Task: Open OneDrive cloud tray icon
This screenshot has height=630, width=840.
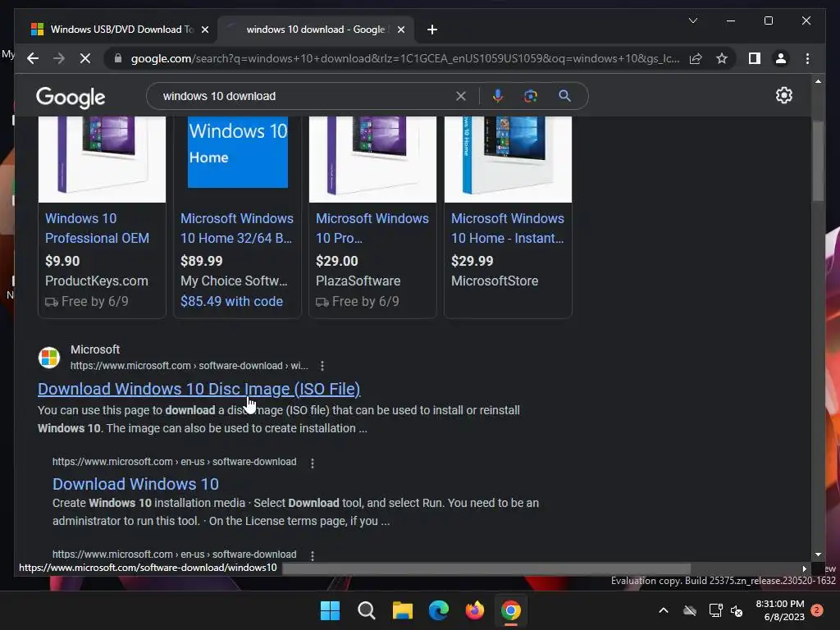Action: coord(690,610)
